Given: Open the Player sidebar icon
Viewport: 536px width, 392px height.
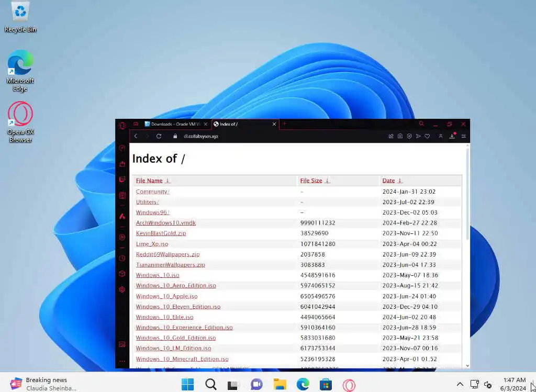Looking at the screenshot, I should tap(122, 237).
